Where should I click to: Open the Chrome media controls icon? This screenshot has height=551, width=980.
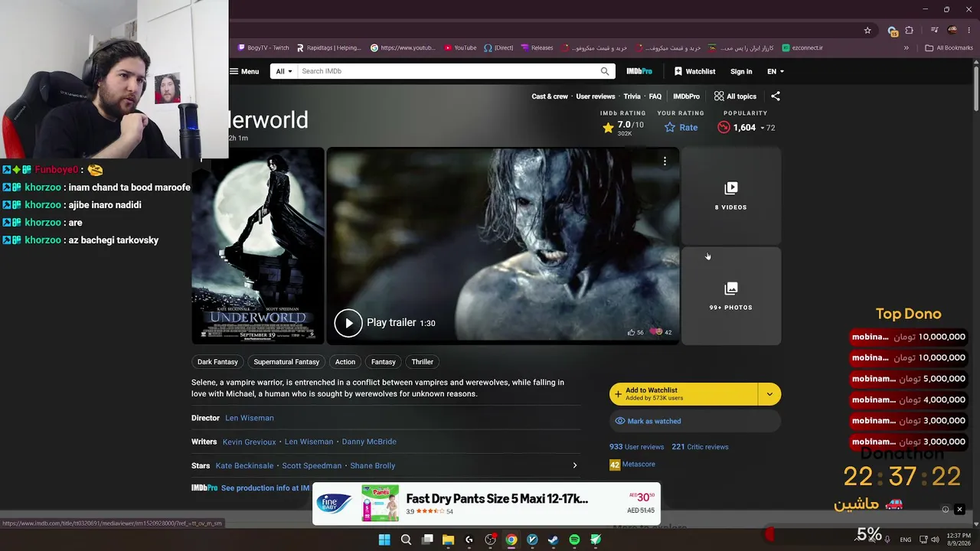click(x=935, y=31)
